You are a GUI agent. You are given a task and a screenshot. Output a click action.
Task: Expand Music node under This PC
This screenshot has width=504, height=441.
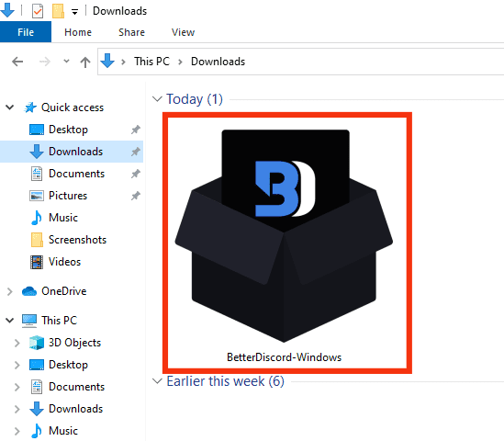click(x=17, y=431)
